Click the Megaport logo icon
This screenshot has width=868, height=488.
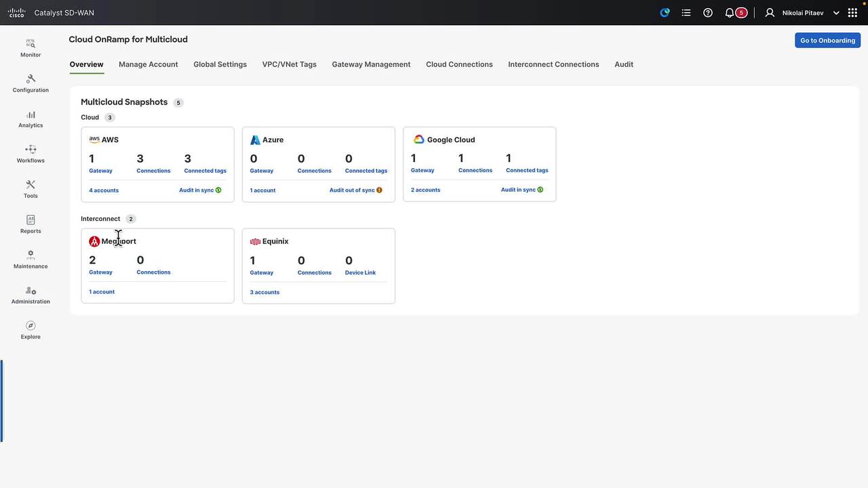click(94, 241)
